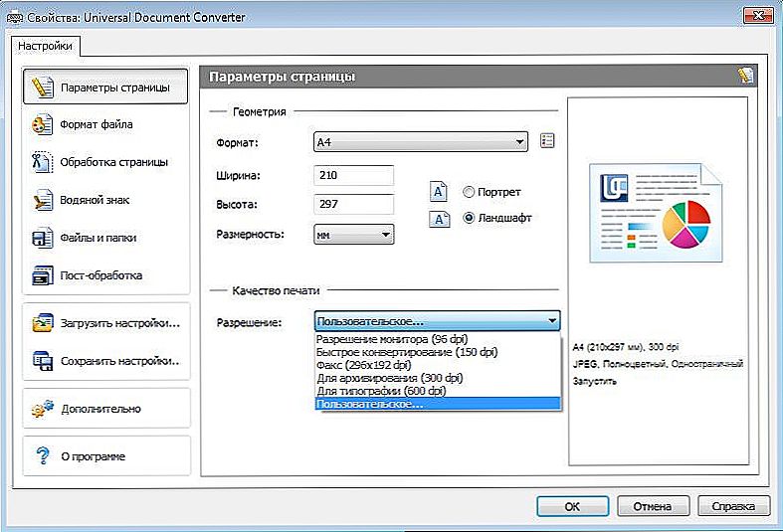Screen dimensions: 783x532
Task: Click the Справка button
Action: [x=733, y=506]
